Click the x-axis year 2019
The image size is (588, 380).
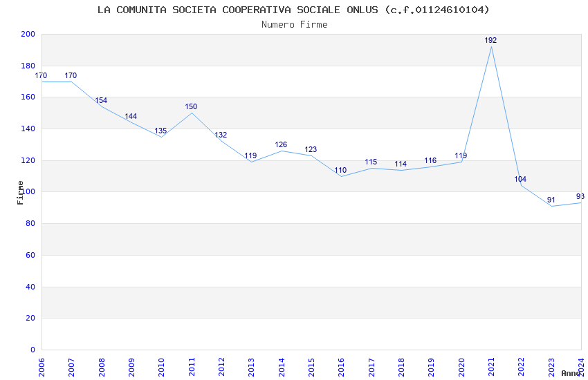tap(432, 367)
